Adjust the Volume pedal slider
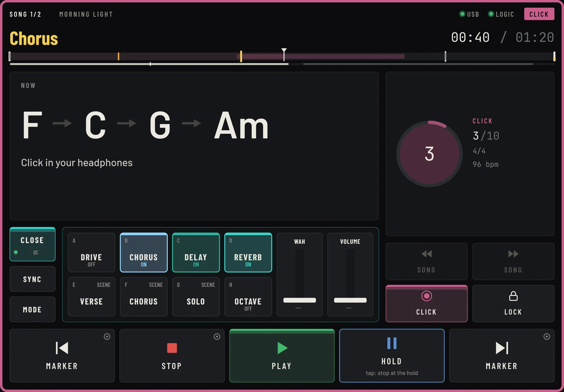 point(350,300)
